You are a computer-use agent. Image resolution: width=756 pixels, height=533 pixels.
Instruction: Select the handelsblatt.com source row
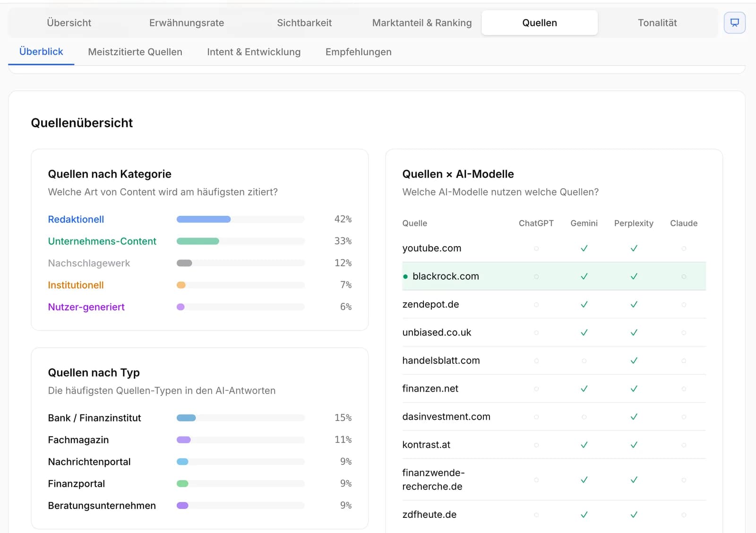(554, 361)
